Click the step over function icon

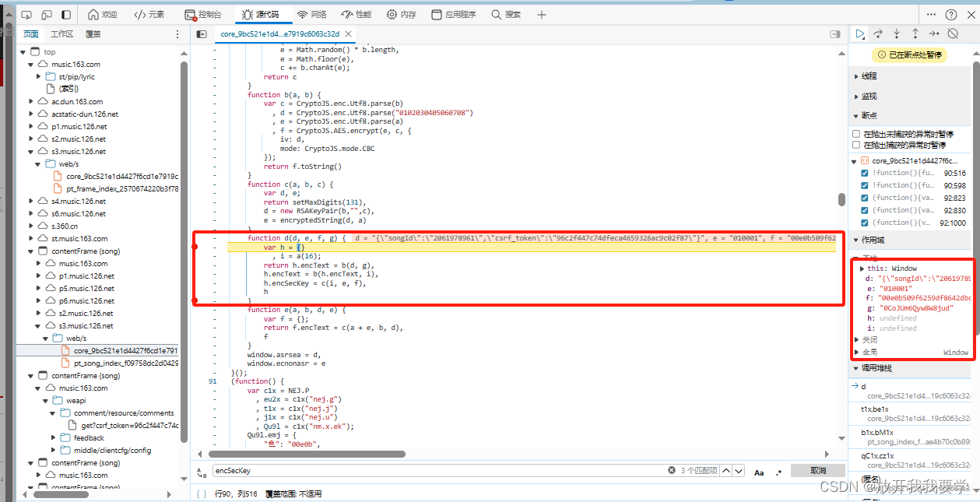pyautogui.click(x=878, y=33)
